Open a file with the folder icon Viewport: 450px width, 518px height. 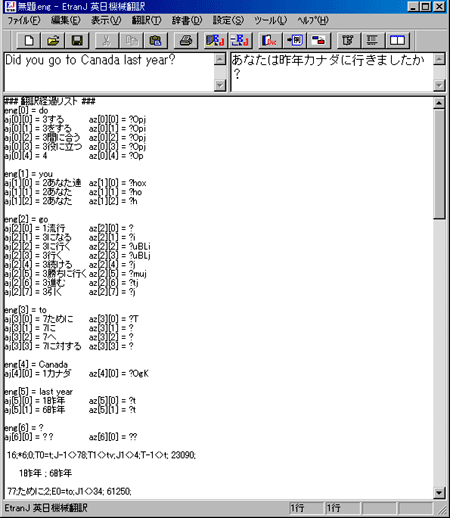tap(53, 41)
